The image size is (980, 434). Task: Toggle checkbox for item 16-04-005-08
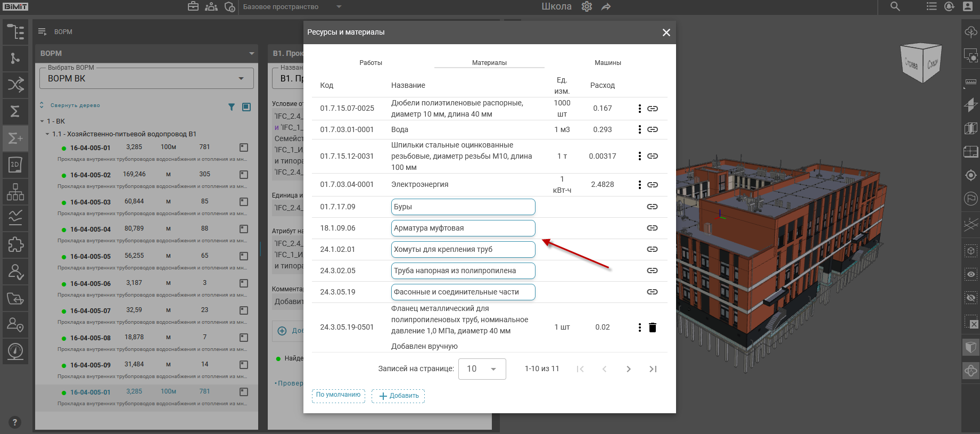[x=244, y=338]
